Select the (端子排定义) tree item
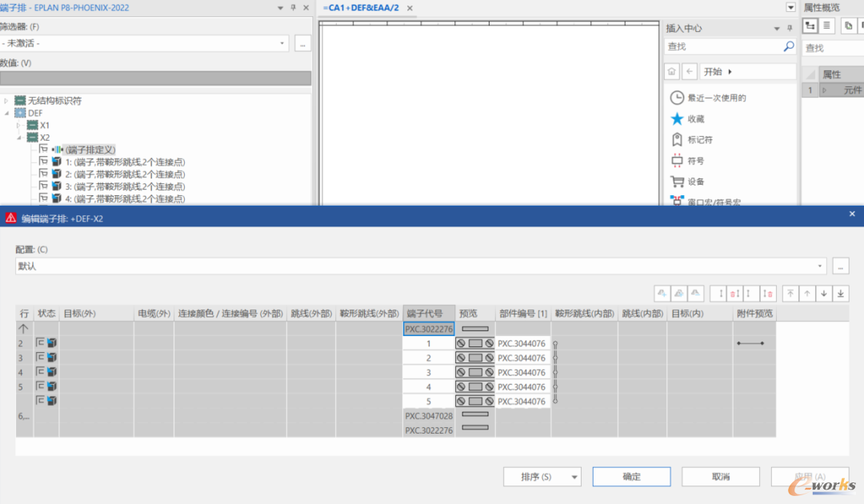 tap(90, 150)
